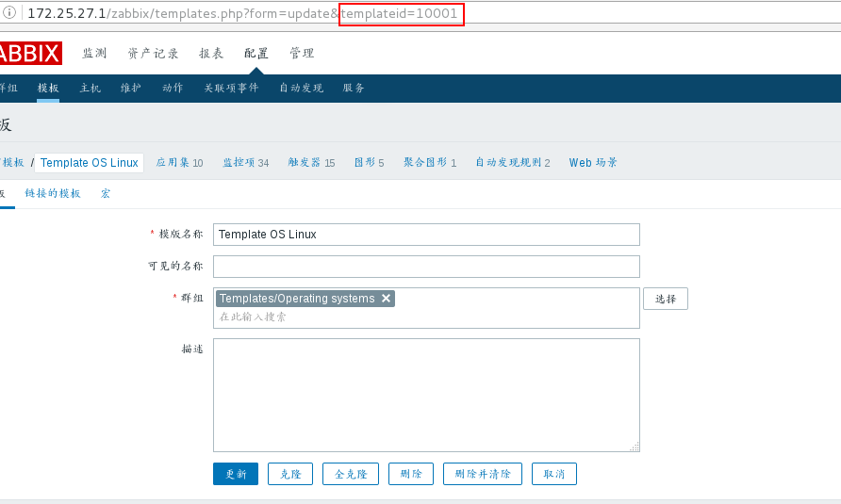Click the 全克隆 button

pos(351,474)
